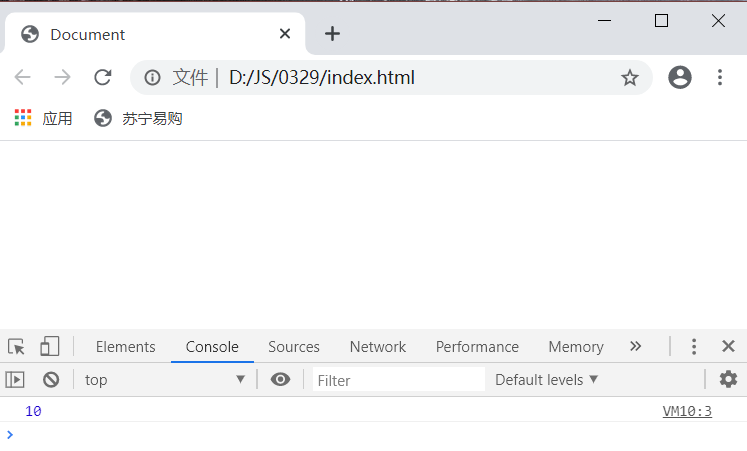Click the address bar URL D:/JS/0329/index.html
The height and width of the screenshot is (451, 747).
click(x=322, y=77)
